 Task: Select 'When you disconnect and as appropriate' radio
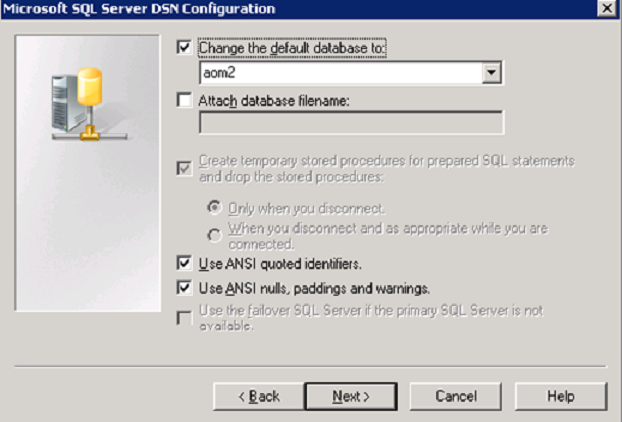pyautogui.click(x=214, y=236)
